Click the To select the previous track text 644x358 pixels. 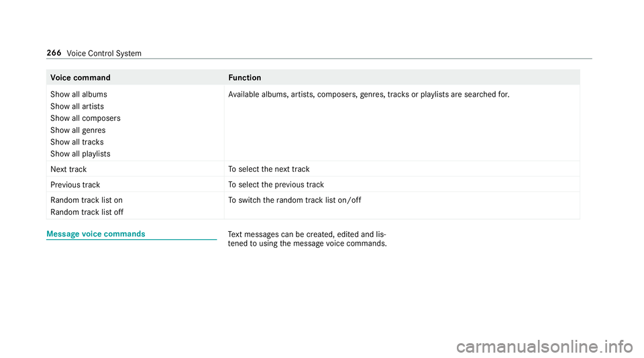[276, 185]
